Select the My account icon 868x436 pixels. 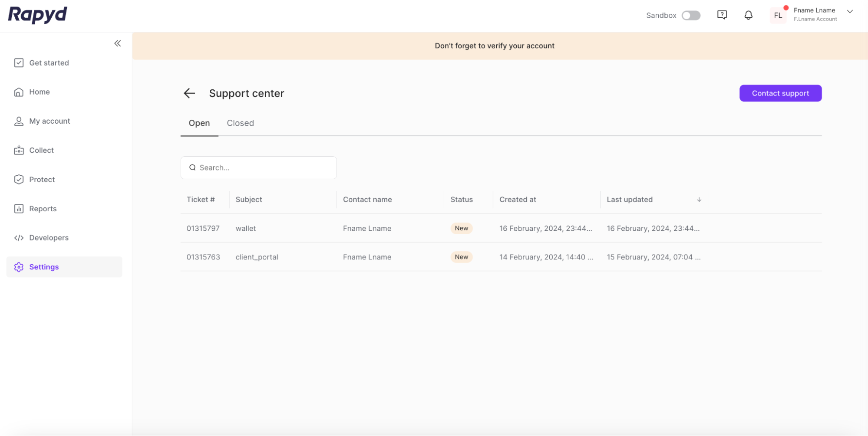tap(19, 121)
